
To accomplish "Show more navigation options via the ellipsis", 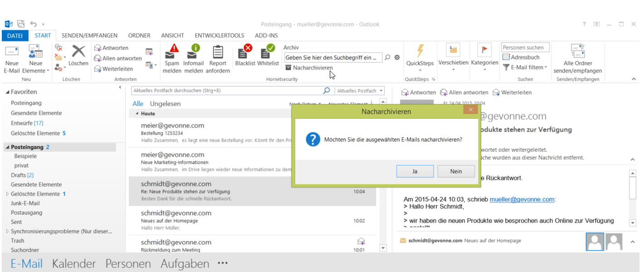I will [222, 263].
